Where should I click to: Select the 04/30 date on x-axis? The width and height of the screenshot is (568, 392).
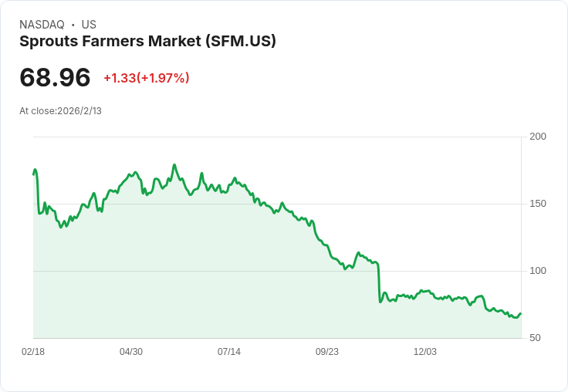[131, 352]
